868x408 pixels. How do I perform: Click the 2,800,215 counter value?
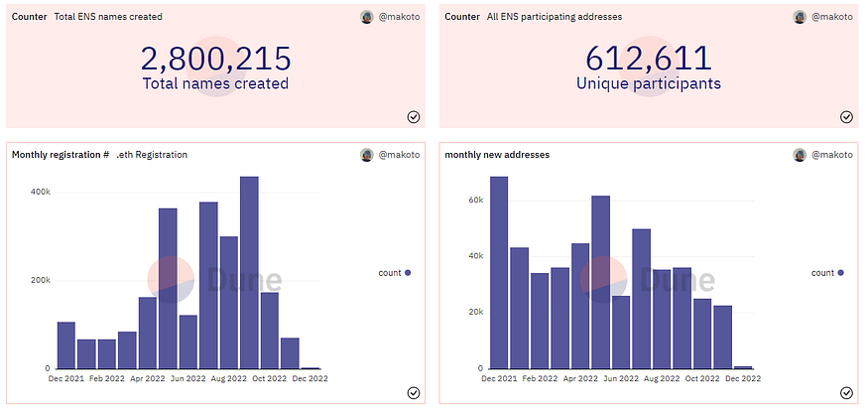click(216, 59)
